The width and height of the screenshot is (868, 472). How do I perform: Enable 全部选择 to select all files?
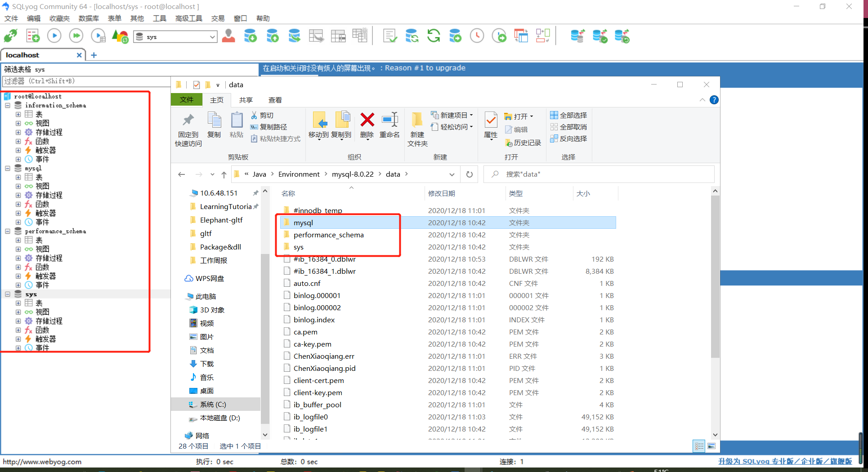(569, 115)
